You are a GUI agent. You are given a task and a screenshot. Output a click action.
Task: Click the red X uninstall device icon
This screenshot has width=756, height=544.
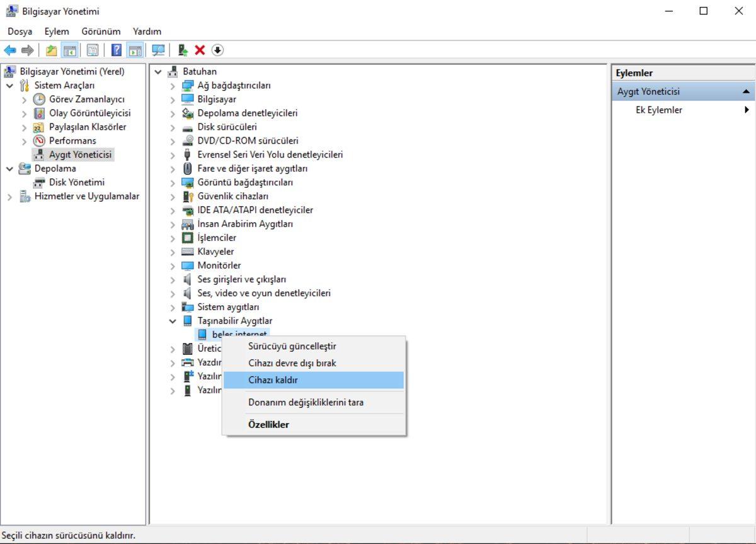[x=200, y=50]
